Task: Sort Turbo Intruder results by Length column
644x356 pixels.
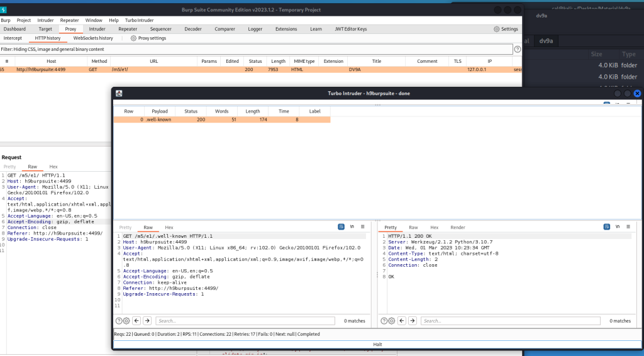Action: click(x=253, y=111)
